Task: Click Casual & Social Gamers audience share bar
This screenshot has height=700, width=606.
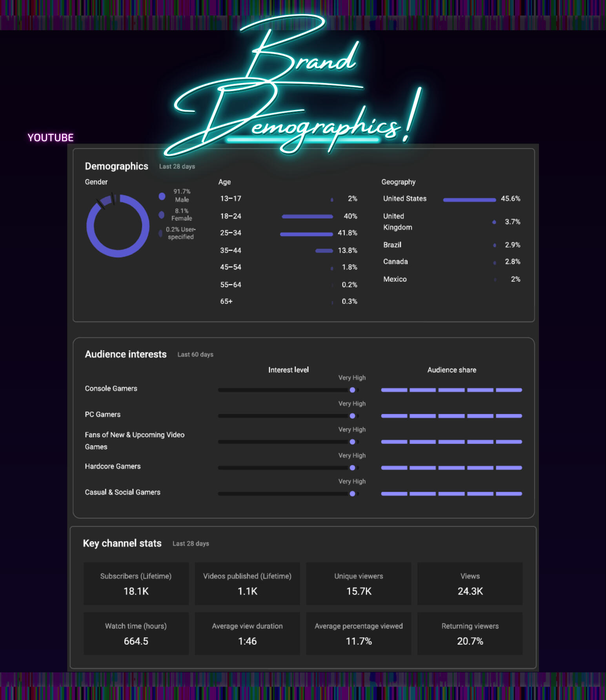Action: pyautogui.click(x=451, y=494)
